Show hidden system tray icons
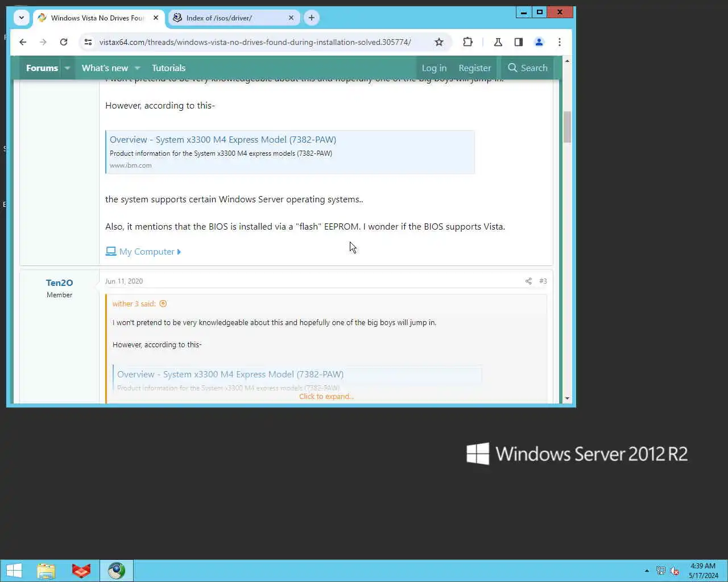Image resolution: width=728 pixels, height=582 pixels. tap(647, 571)
